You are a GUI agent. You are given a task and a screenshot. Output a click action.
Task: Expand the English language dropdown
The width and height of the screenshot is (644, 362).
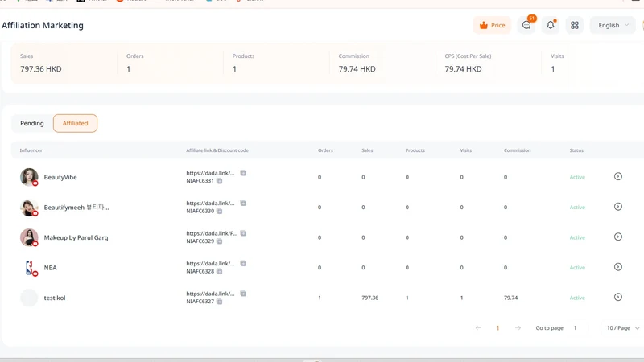(x=613, y=25)
